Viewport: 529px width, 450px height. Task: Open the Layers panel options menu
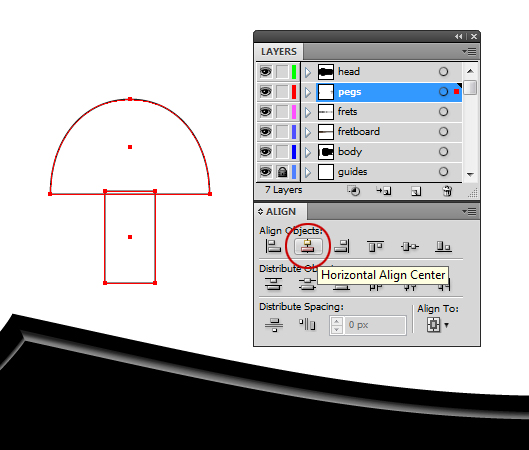[469, 52]
